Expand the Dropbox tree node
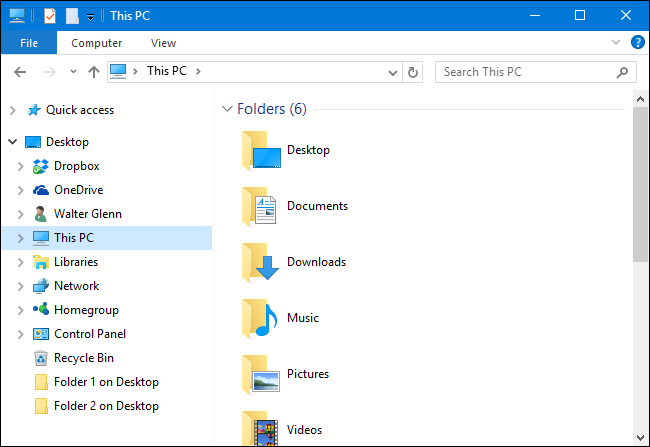Image resolution: width=650 pixels, height=447 pixels. coord(20,166)
